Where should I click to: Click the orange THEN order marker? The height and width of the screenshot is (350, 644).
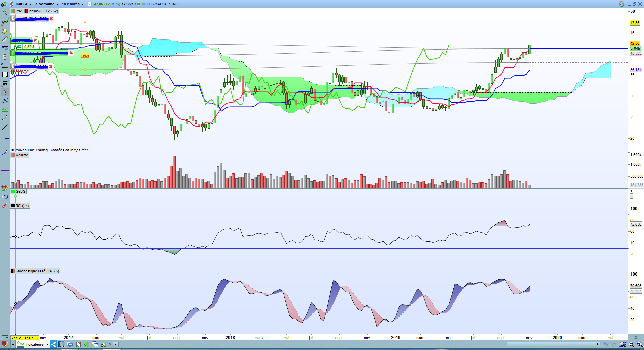tap(85, 56)
